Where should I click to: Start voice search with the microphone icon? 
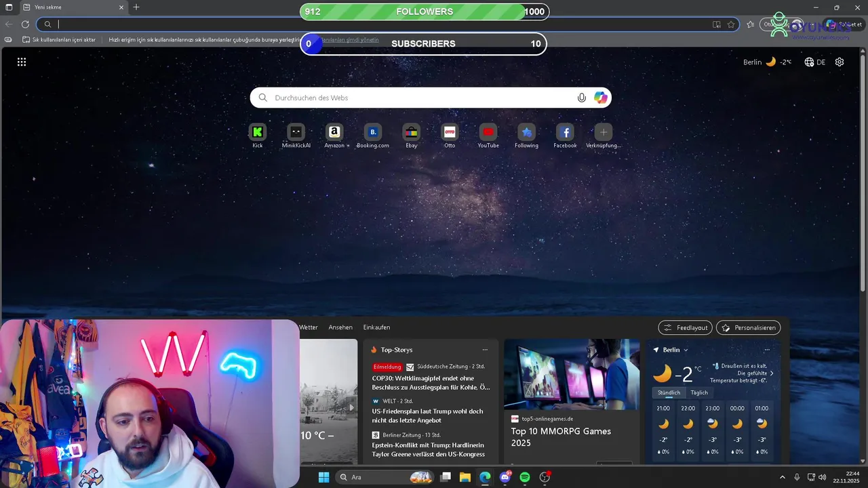click(581, 98)
